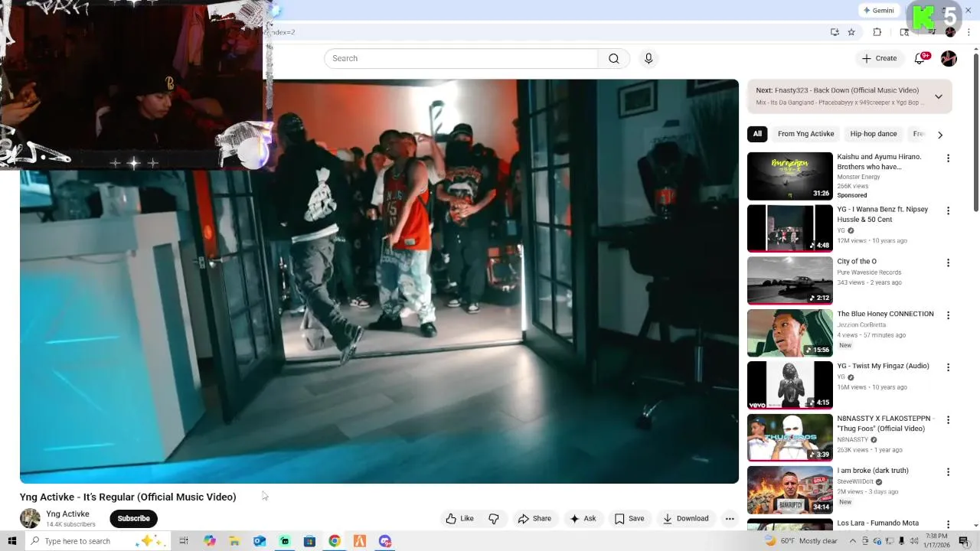
Task: Open options for Kaishu and Ayumu Hirano ad
Action: [948, 158]
